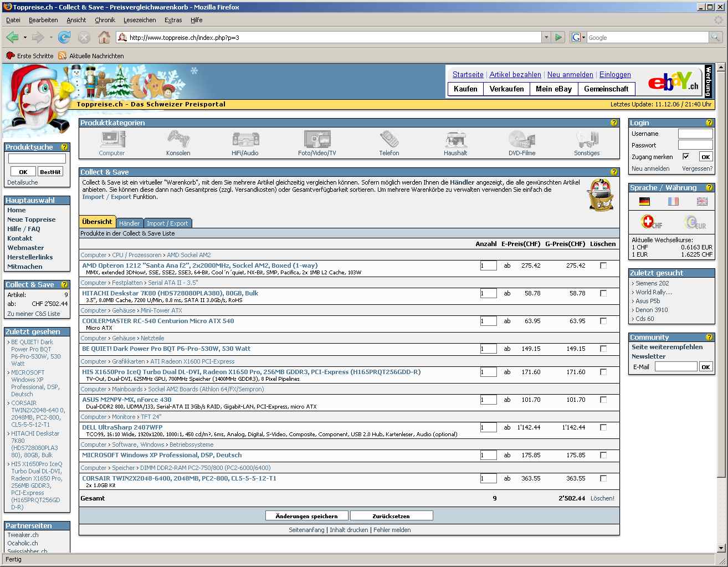The height and width of the screenshot is (567, 728).
Task: Switch language with the French flag
Action: pyautogui.click(x=673, y=202)
